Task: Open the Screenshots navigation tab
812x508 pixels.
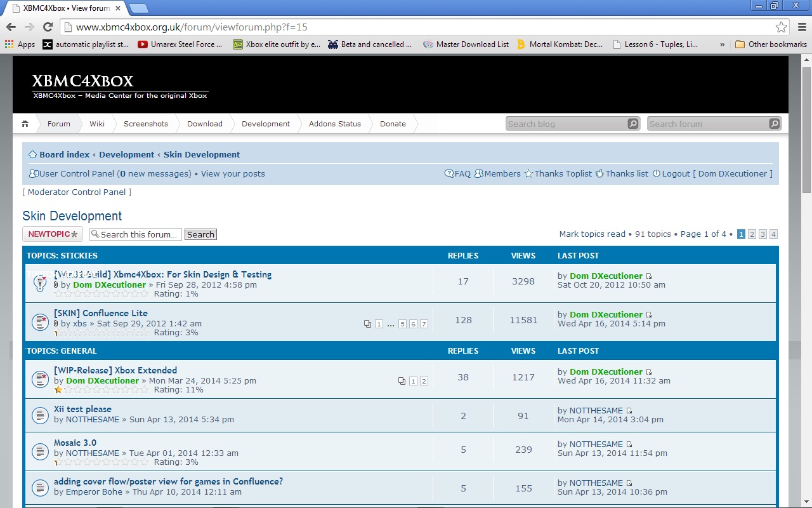Action: tap(146, 124)
